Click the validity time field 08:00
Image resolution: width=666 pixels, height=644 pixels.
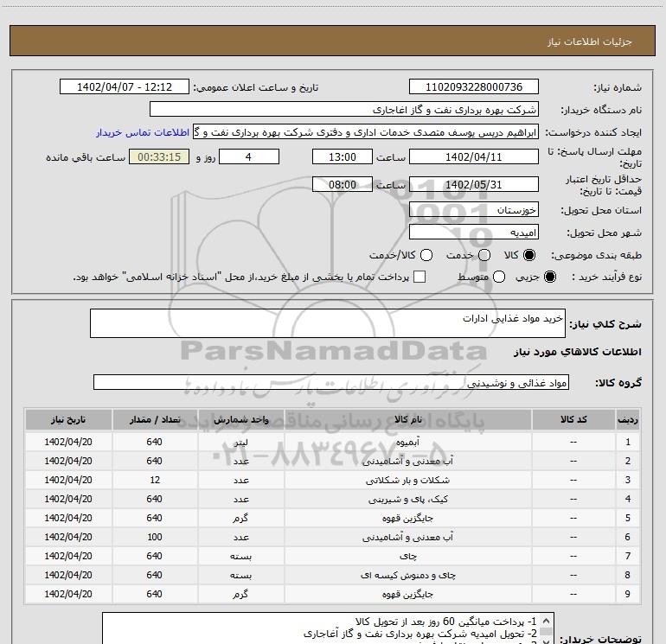point(343,185)
